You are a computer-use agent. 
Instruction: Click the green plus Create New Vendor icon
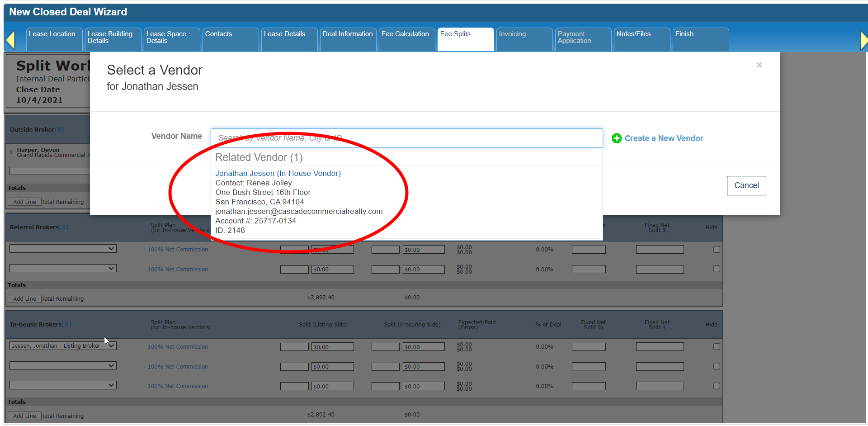616,138
